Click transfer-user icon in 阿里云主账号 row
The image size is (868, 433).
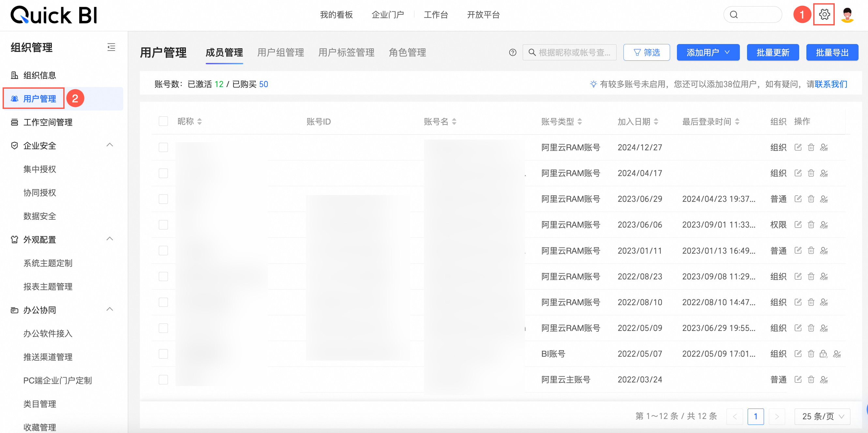pos(824,380)
